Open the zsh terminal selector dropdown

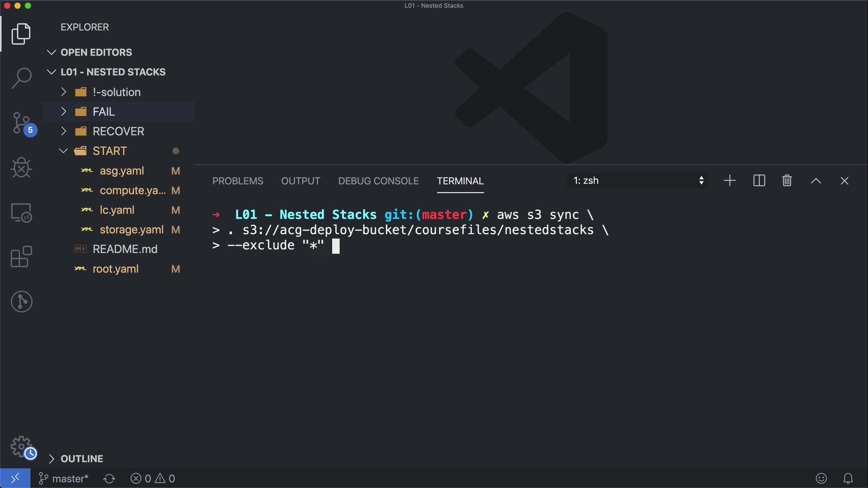coord(637,181)
